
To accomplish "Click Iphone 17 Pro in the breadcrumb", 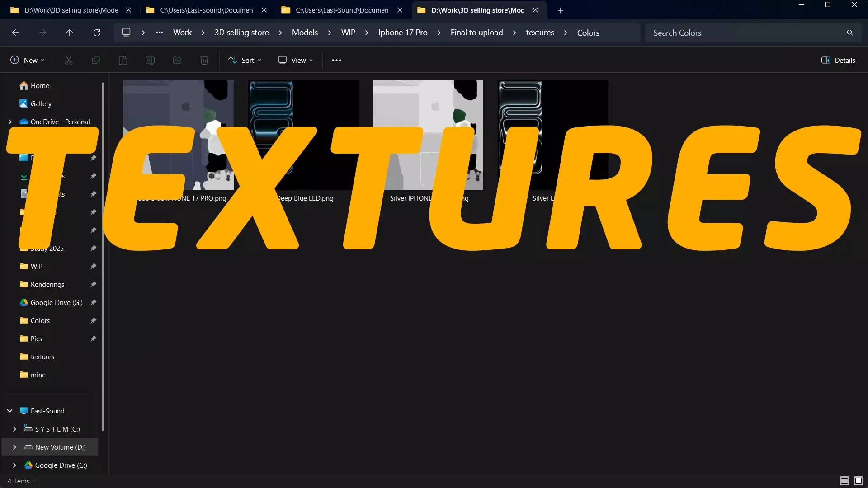I will click(402, 33).
